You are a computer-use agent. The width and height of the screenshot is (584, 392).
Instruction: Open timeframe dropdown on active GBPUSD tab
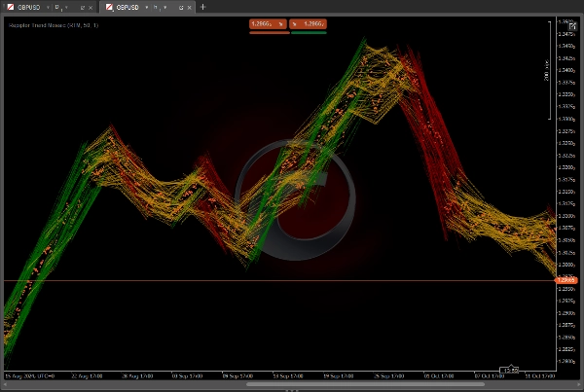[x=165, y=8]
